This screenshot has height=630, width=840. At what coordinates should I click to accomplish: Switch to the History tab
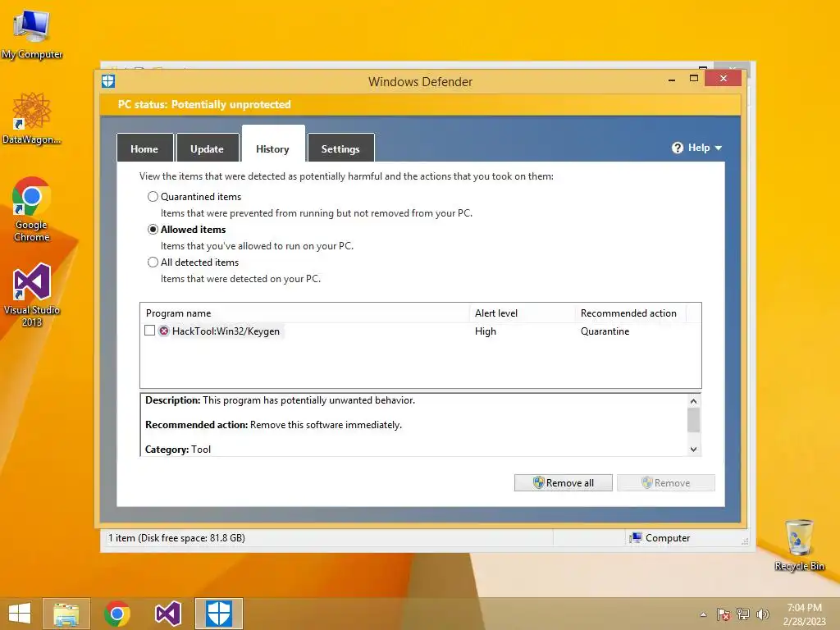tap(272, 144)
